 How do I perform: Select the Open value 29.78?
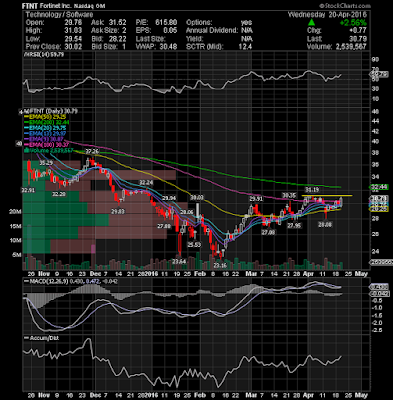[x=74, y=23]
